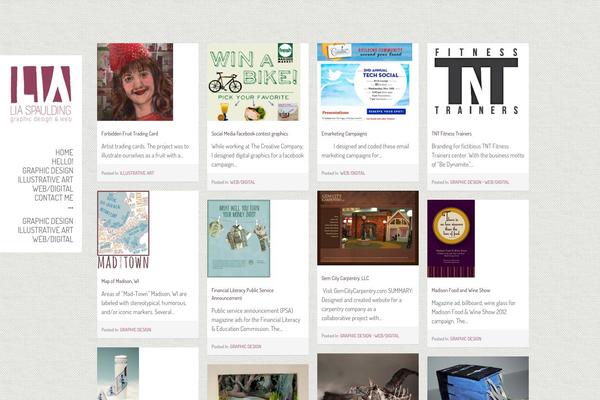Click the TNT Fitness Trainers title
600x400 pixels.
[452, 134]
